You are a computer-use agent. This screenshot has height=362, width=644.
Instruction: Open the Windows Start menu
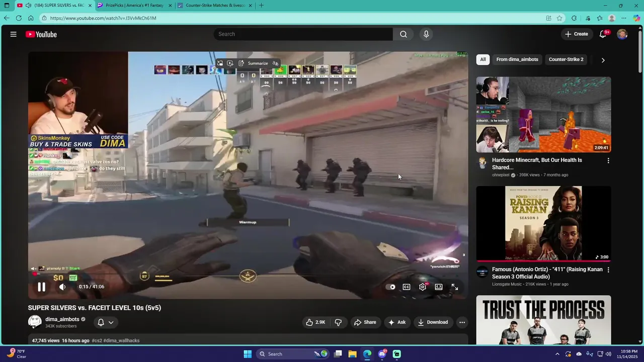click(248, 354)
